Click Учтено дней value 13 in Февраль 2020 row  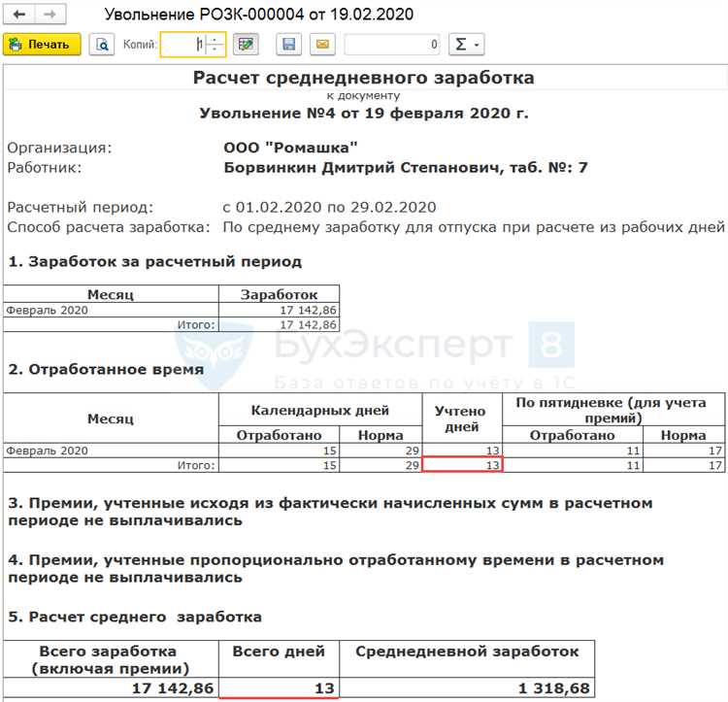pyautogui.click(x=462, y=451)
